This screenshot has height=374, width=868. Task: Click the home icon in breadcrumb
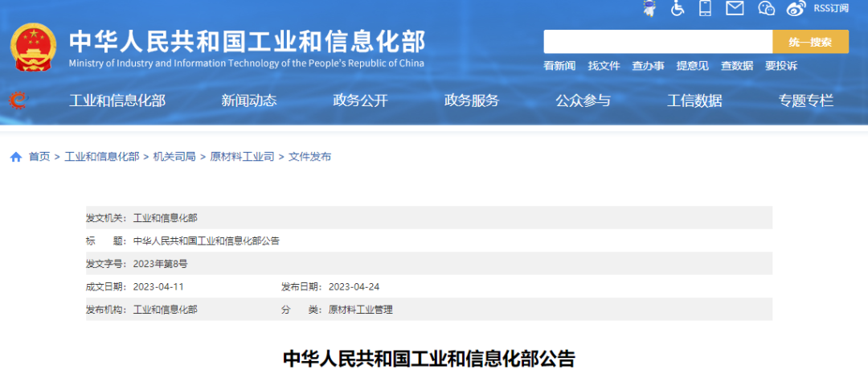pyautogui.click(x=16, y=157)
